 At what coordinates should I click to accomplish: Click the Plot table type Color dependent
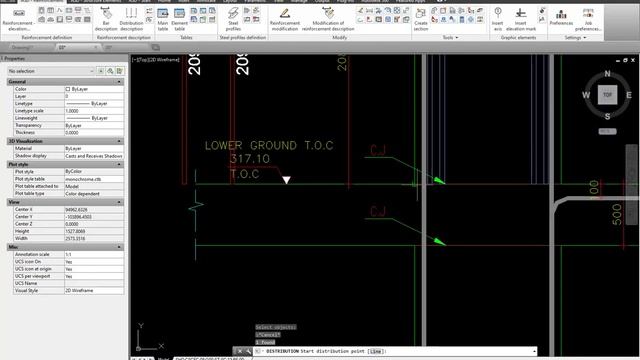tap(94, 194)
